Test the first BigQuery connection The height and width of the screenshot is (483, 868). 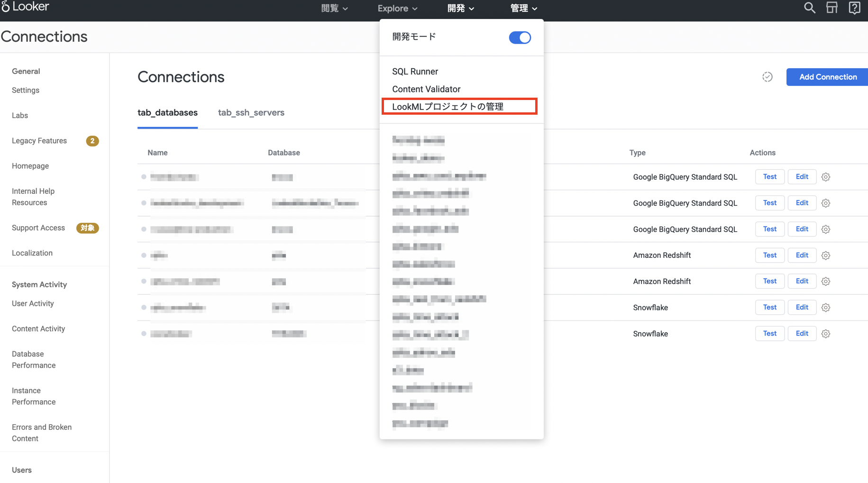point(769,177)
